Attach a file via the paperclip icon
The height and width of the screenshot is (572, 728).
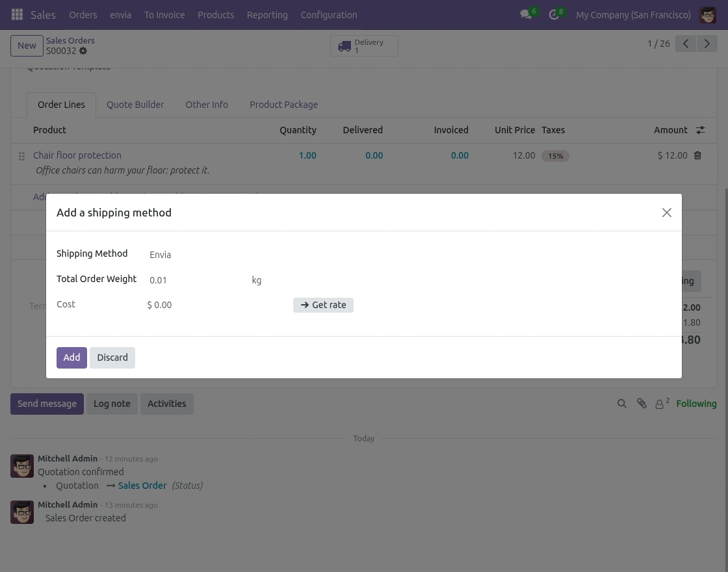tap(642, 404)
